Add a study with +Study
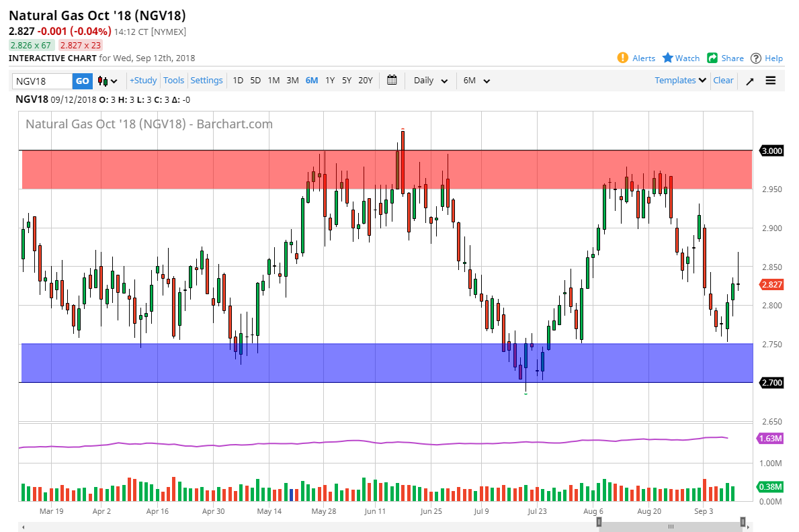Image resolution: width=799 pixels, height=532 pixels. (x=143, y=80)
